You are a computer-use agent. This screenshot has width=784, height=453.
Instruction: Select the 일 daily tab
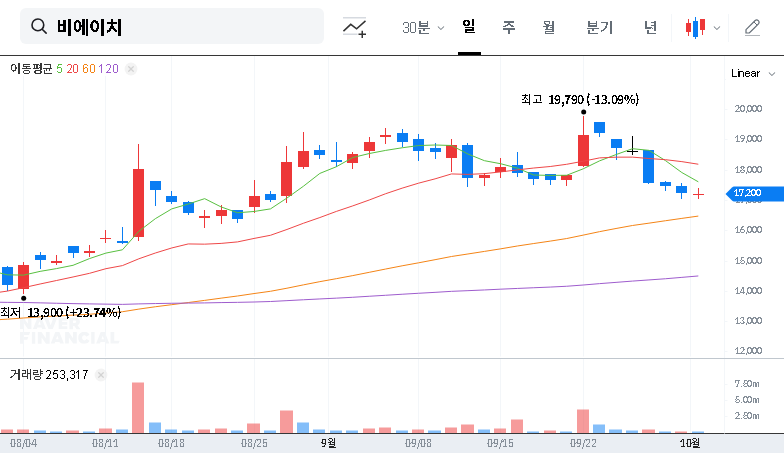click(468, 27)
